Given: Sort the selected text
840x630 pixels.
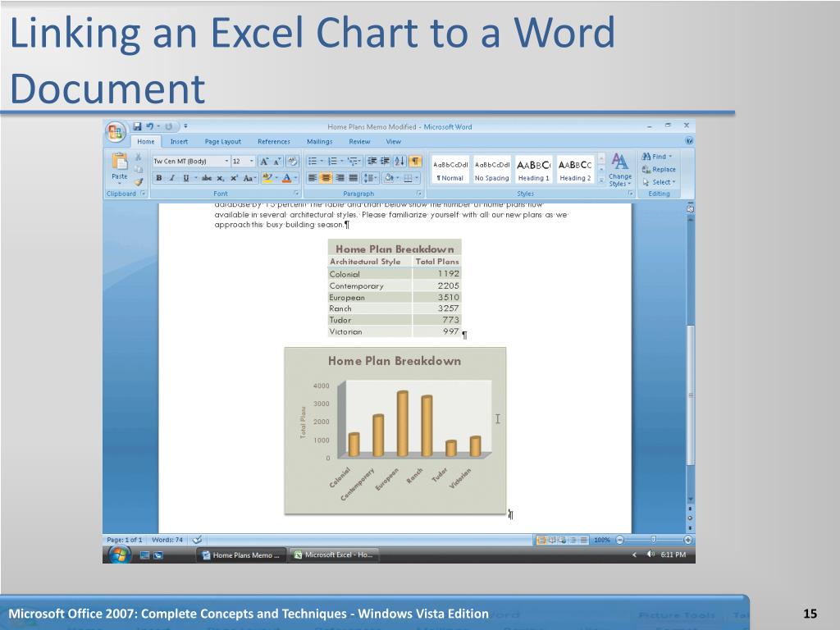Looking at the screenshot, I should click(x=399, y=162).
